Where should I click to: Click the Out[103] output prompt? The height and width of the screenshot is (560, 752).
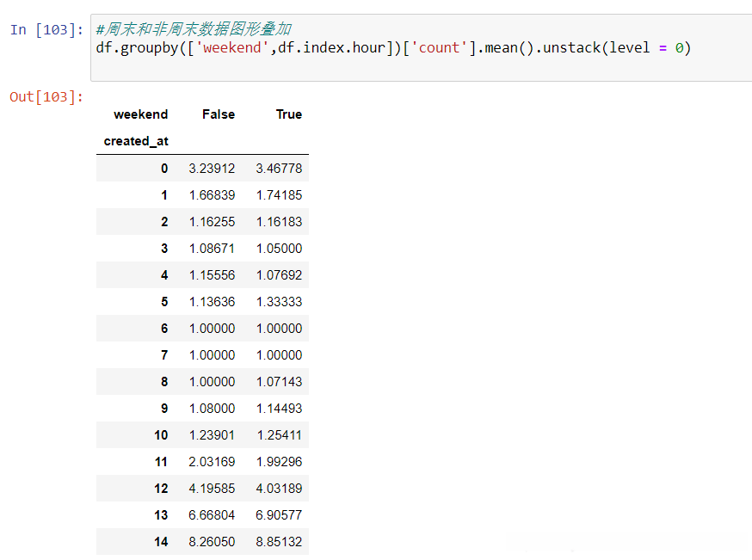pos(46,97)
